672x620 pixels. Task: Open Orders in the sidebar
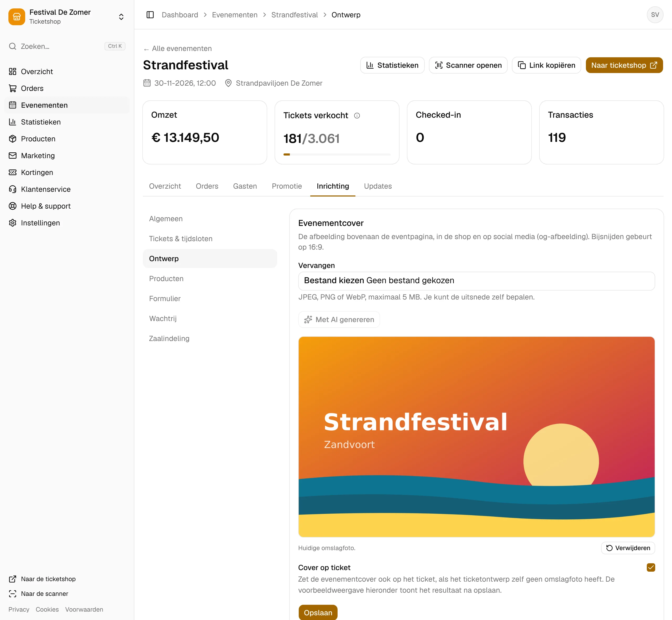67,88
